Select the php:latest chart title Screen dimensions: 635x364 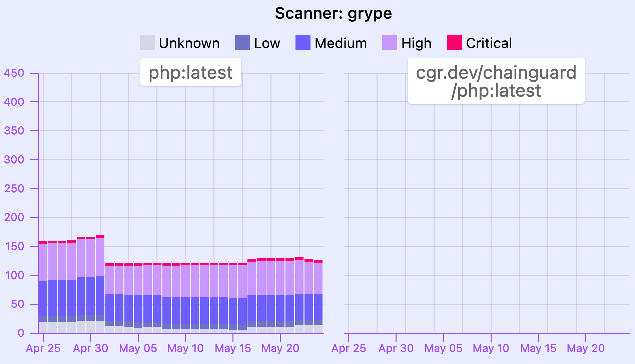190,72
